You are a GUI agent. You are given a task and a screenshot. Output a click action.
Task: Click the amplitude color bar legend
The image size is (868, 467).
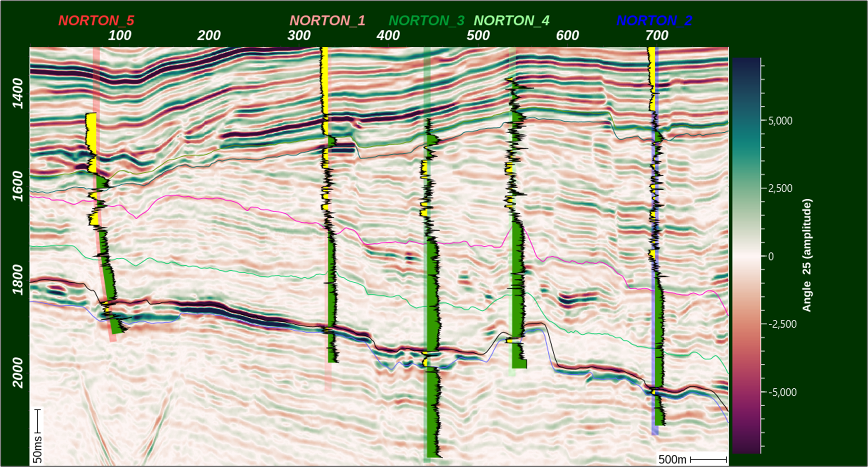point(746,255)
